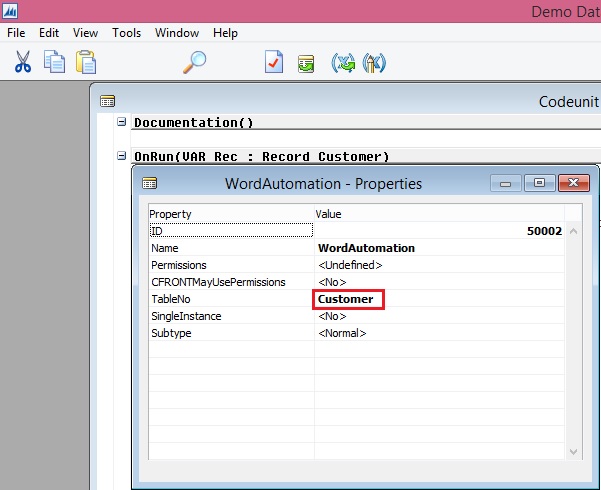Open the Tools menu

(126, 33)
